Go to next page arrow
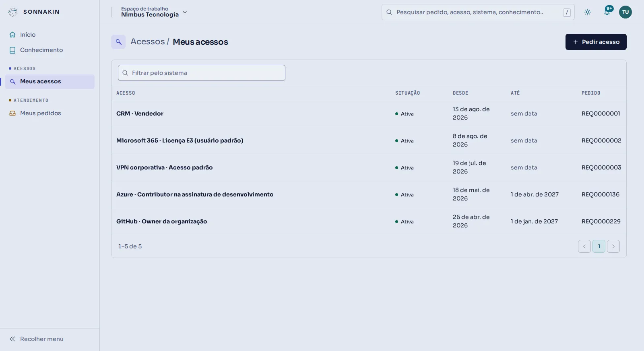The width and height of the screenshot is (644, 351). [x=613, y=246]
